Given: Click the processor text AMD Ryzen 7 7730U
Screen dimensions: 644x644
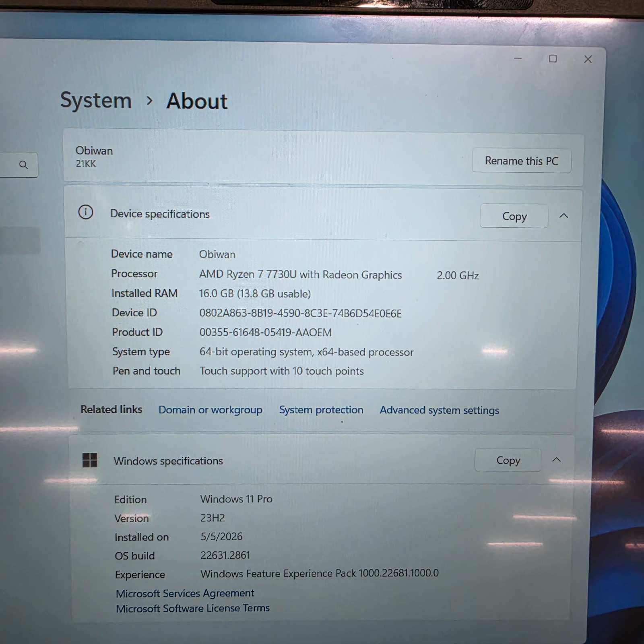Looking at the screenshot, I should point(248,274).
